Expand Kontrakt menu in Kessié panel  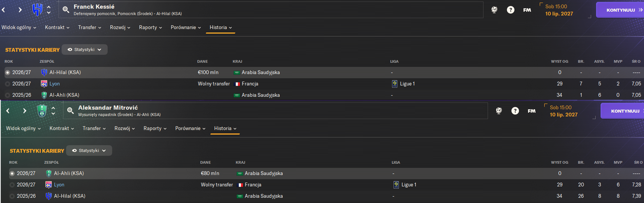pos(57,27)
